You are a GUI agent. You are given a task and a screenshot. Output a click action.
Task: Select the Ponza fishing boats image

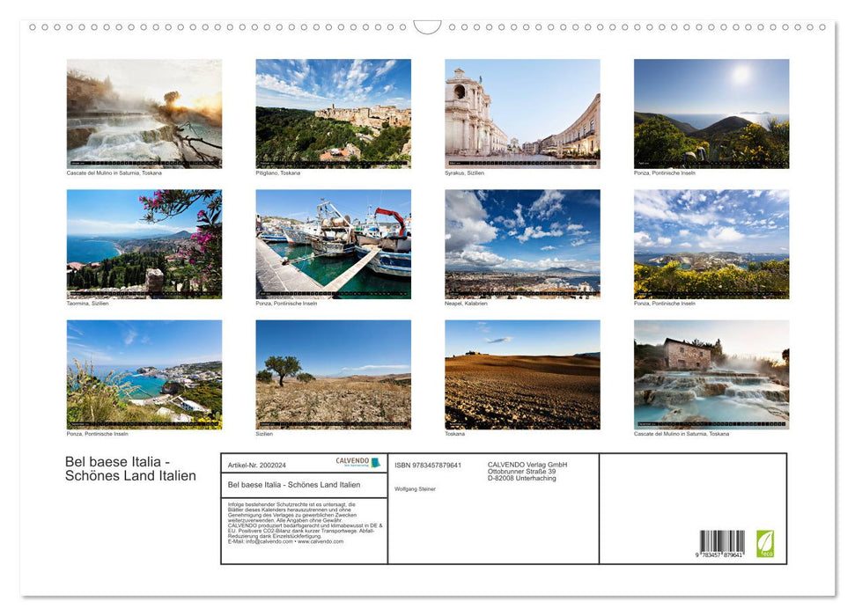click(x=333, y=243)
